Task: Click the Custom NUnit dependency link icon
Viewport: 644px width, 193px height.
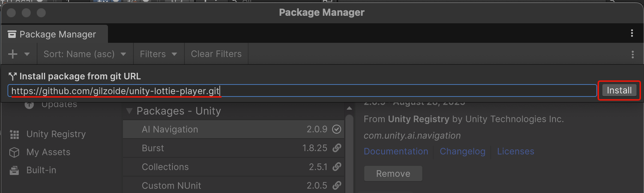Action: pos(337,185)
